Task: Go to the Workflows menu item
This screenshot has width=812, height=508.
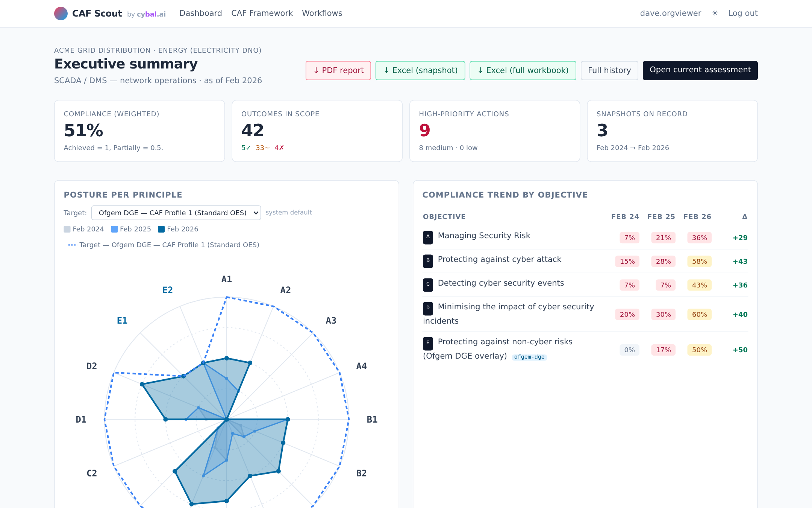Action: [x=322, y=13]
